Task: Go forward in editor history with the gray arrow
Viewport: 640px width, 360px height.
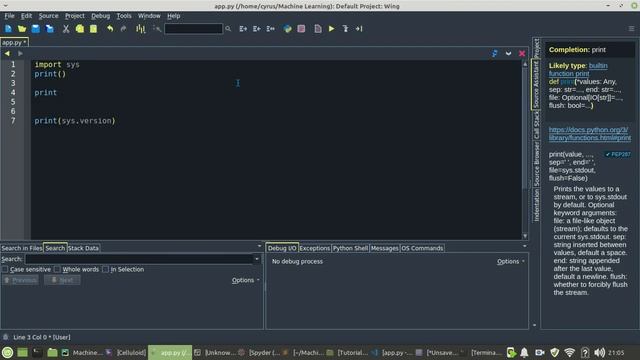Action: pyautogui.click(x=20, y=53)
